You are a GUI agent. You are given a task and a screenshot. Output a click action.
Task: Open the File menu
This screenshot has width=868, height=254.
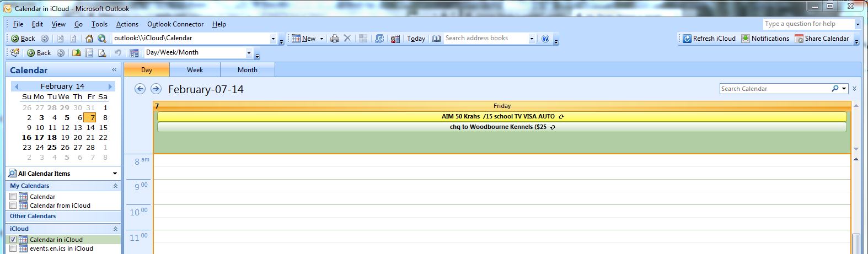pyautogui.click(x=18, y=24)
